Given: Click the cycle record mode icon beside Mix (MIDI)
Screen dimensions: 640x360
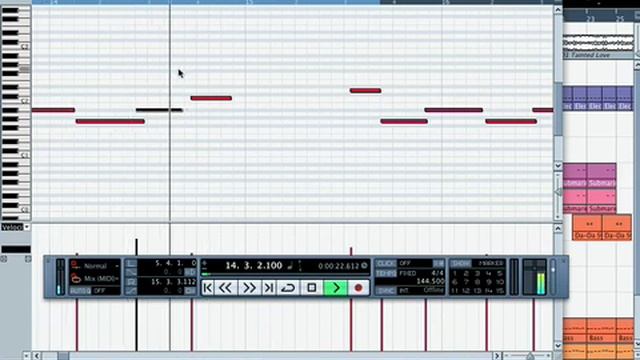Looking at the screenshot, I should click(x=76, y=278).
